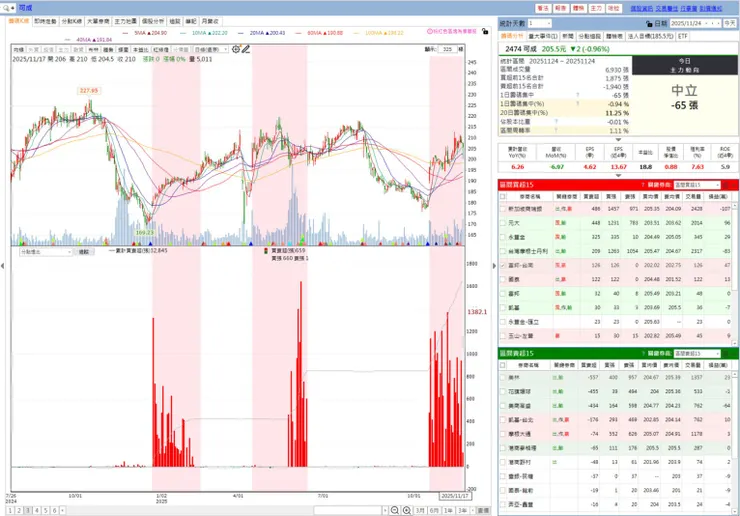This screenshot has height=516, width=740.
Task: Open the 關鍵券商 區間買超15 dropdown
Action: tap(697, 185)
